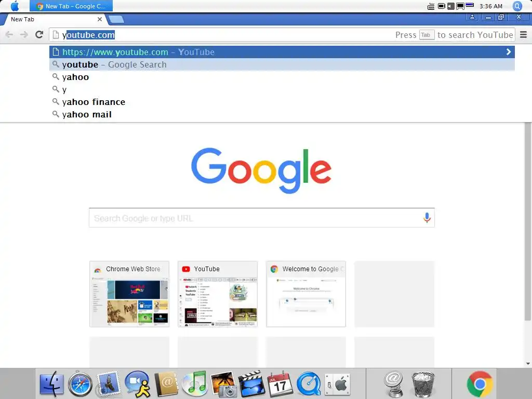Viewport: 532px width, 399px height.
Task: Open the Mail app in the dock
Action: [x=108, y=384]
